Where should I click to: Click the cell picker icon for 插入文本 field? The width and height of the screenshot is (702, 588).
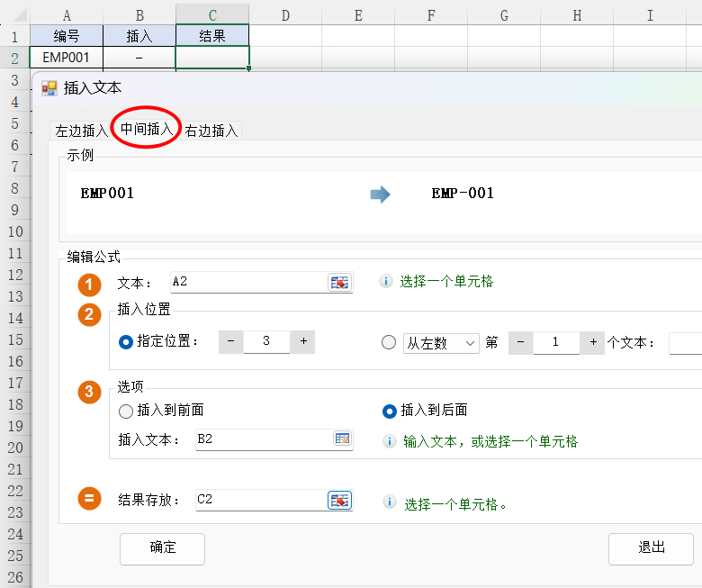tap(342, 439)
